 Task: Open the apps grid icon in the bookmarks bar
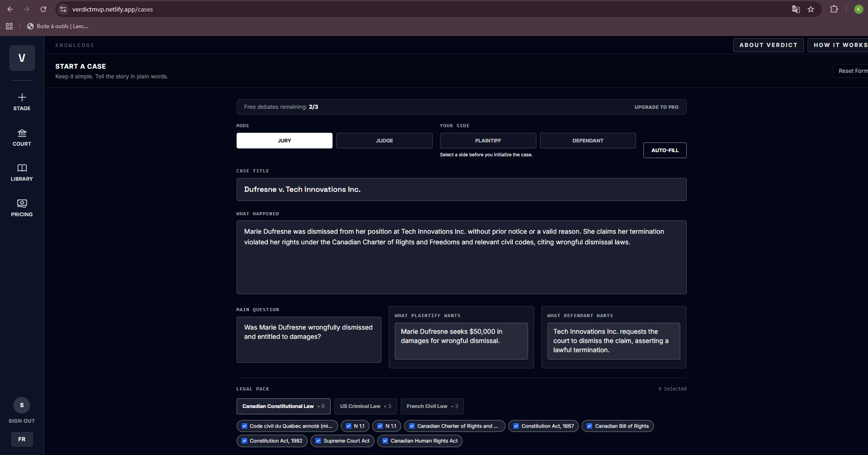pyautogui.click(x=9, y=26)
